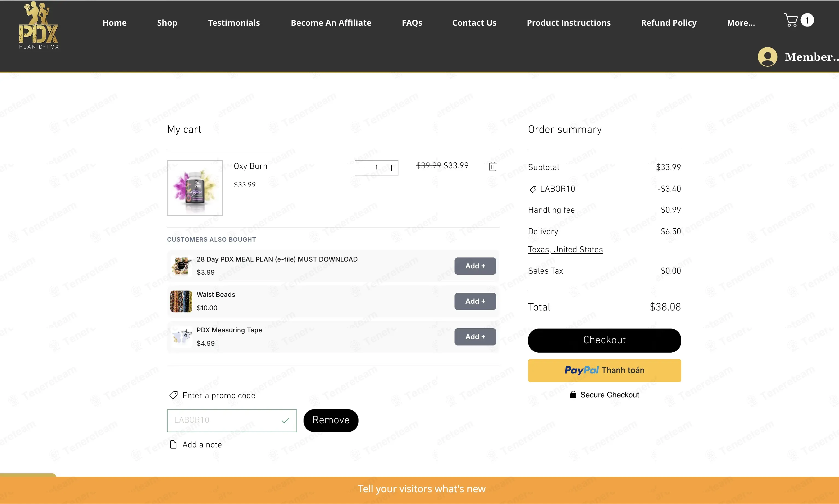Decrease Oxy Burn quantity with minus
Image resolution: width=839 pixels, height=504 pixels.
click(362, 168)
